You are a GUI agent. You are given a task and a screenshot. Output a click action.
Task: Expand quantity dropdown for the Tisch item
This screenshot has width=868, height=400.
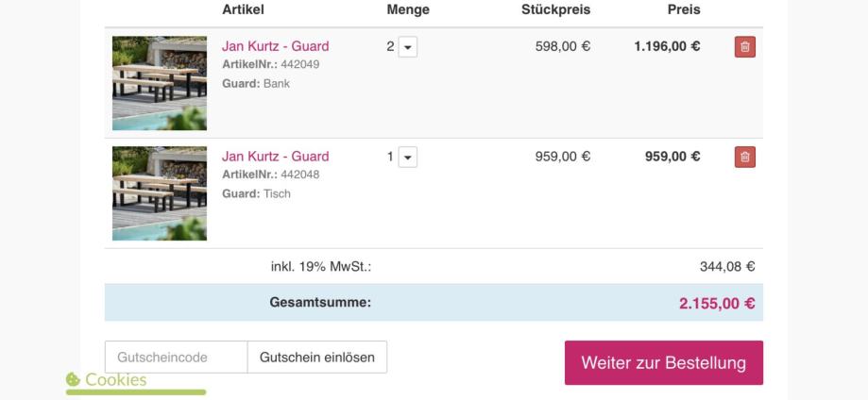pos(407,158)
